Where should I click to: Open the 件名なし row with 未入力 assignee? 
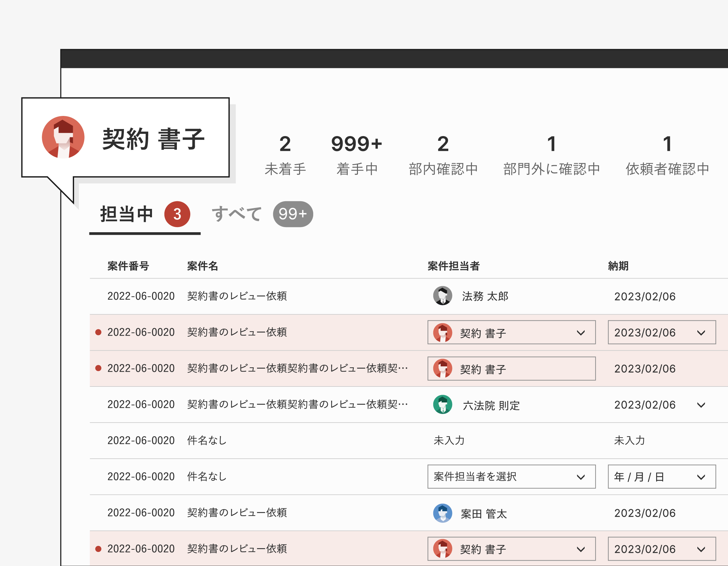click(207, 440)
